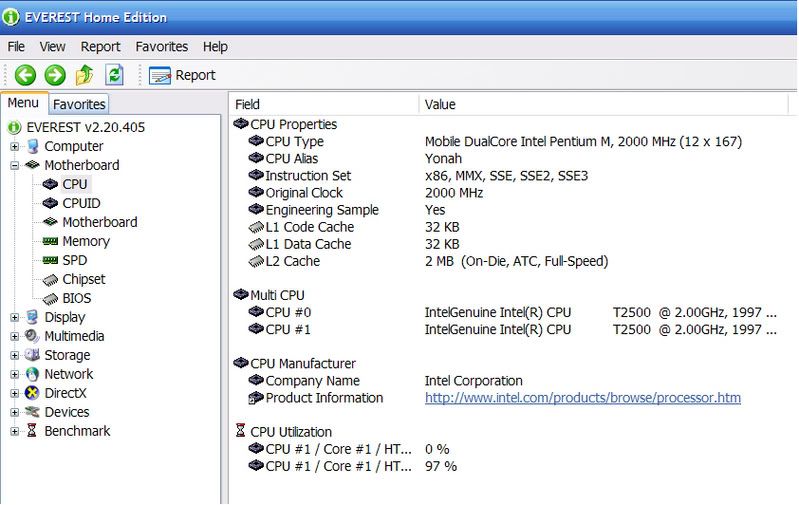
Task: Expand the Benchmark tree node
Action: coord(15,432)
